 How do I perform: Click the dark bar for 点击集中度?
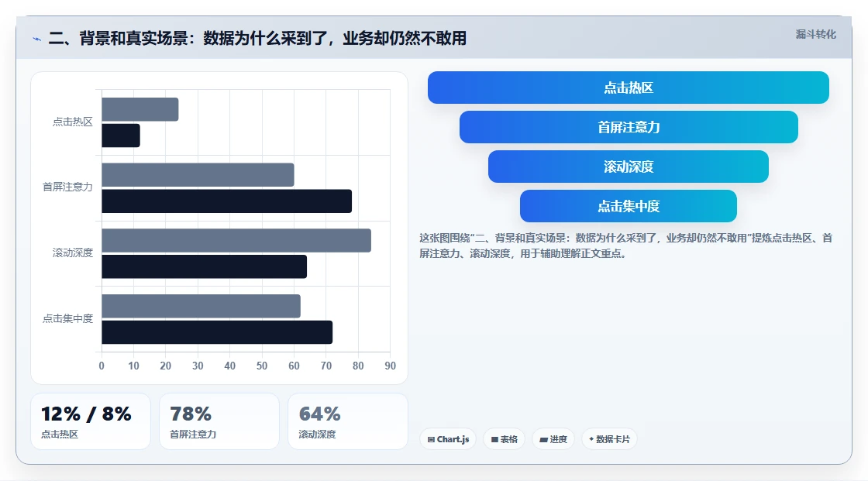pos(217,332)
